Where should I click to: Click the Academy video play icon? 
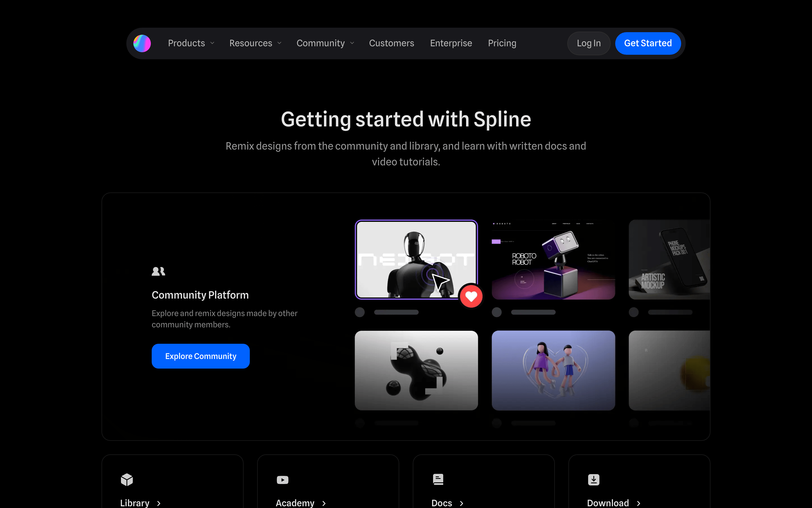[283, 480]
